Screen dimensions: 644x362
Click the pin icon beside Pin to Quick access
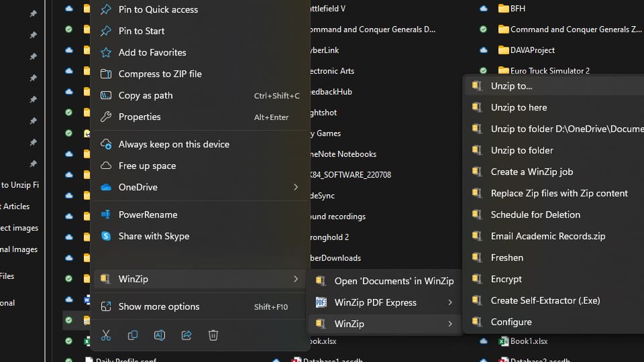[106, 9]
